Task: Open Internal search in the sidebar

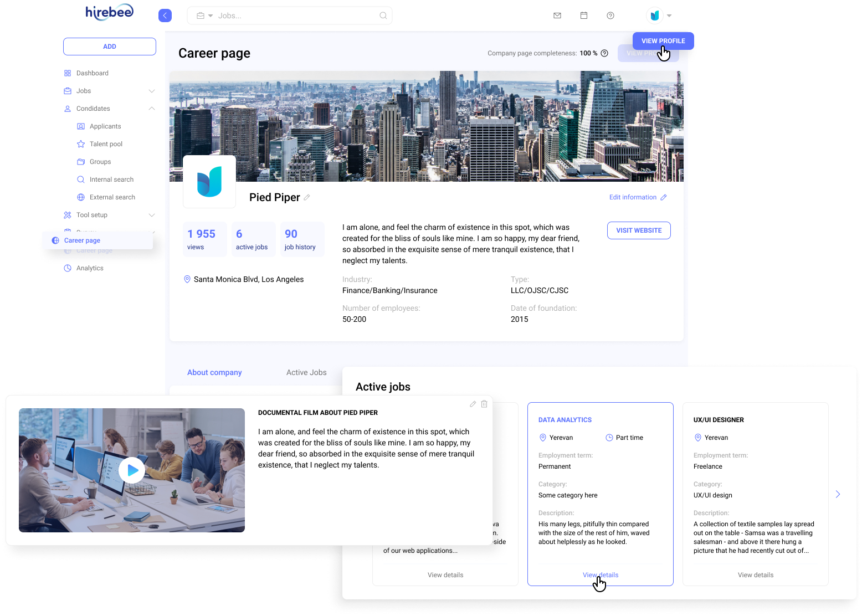Action: tap(111, 179)
